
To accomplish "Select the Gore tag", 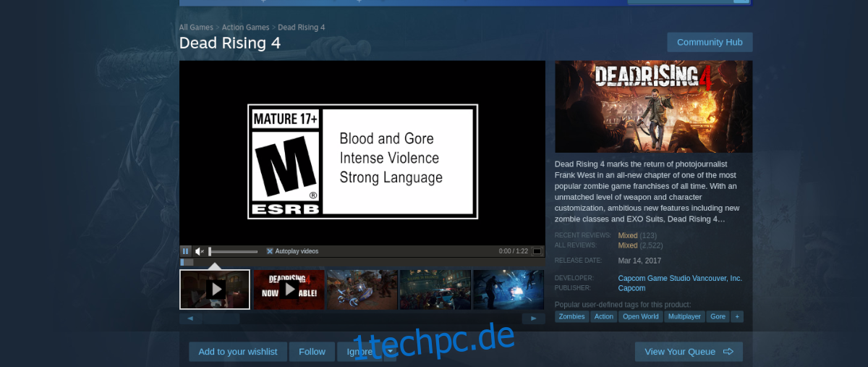I will click(x=718, y=316).
